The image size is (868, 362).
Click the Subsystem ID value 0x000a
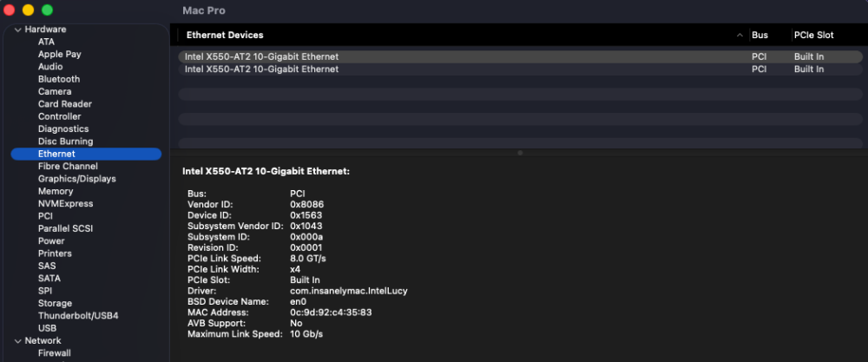306,237
